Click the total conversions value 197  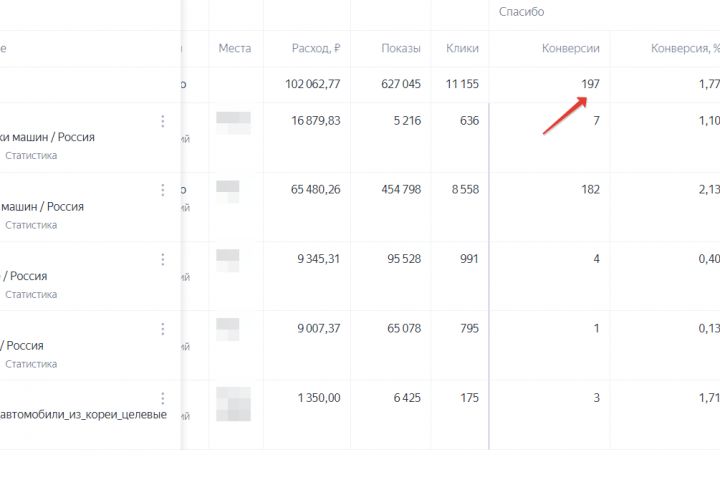[590, 84]
